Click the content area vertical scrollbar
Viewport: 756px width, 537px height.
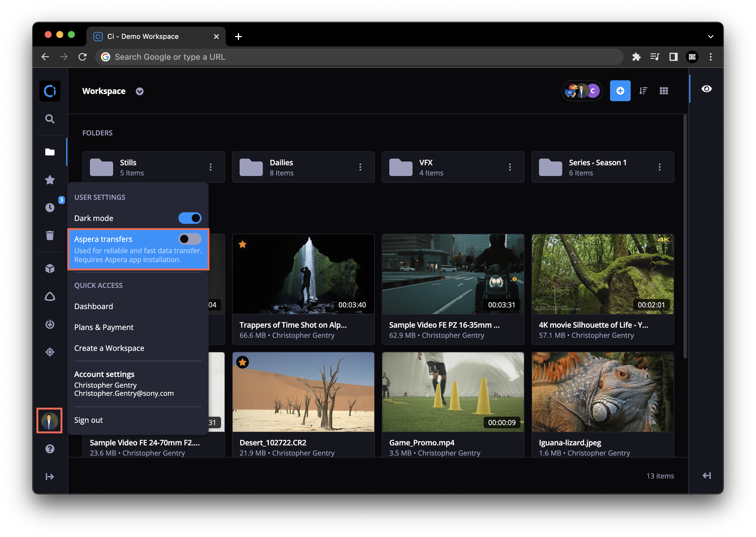685,236
